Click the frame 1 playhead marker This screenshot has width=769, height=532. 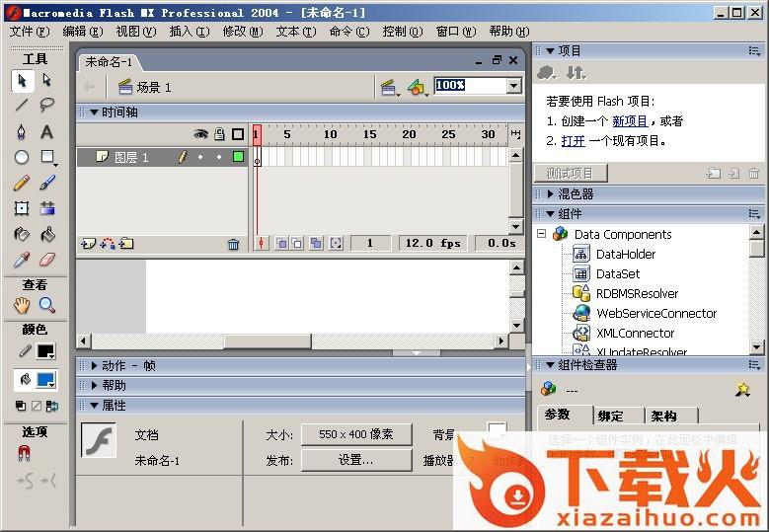coord(257,134)
